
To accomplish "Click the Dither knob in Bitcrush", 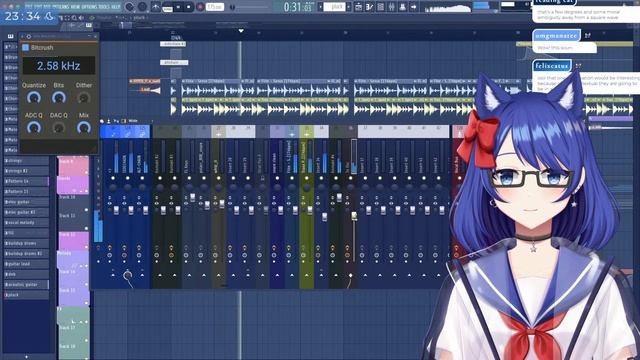I will (84, 98).
